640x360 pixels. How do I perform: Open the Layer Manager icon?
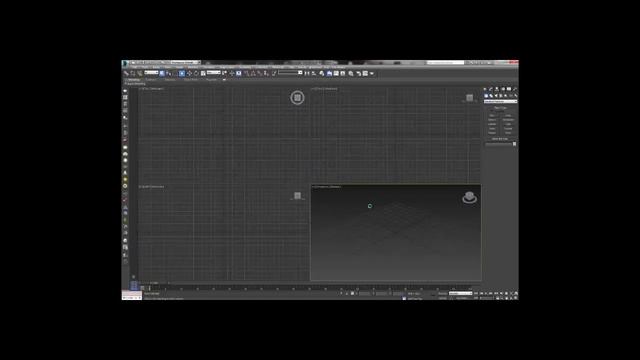pyautogui.click(x=322, y=73)
